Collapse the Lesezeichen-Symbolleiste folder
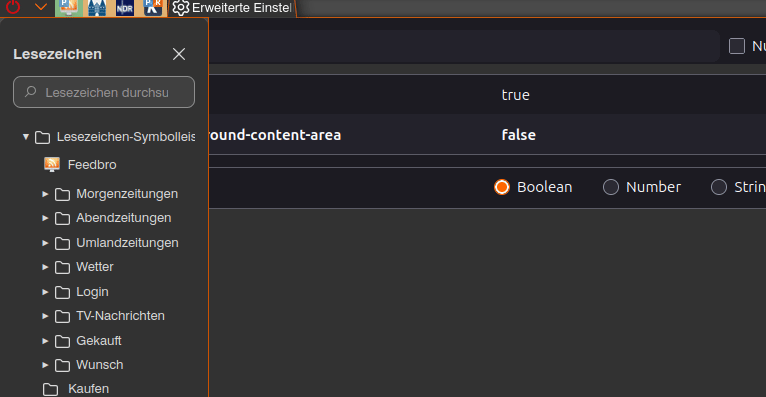Screen dimensions: 766x397 (26, 137)
